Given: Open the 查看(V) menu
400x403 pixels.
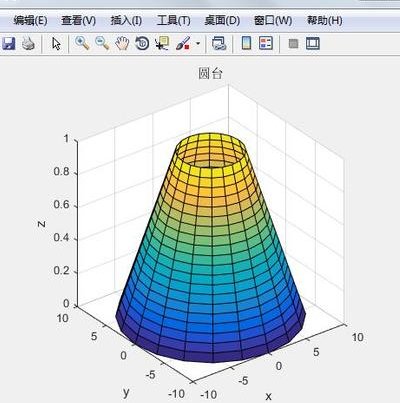Looking at the screenshot, I should 78,21.
